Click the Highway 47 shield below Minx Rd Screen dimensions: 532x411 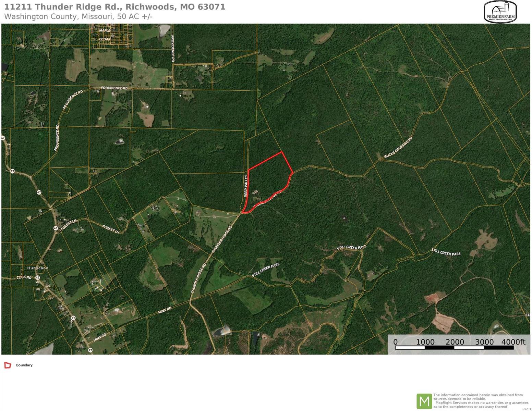coord(90,350)
